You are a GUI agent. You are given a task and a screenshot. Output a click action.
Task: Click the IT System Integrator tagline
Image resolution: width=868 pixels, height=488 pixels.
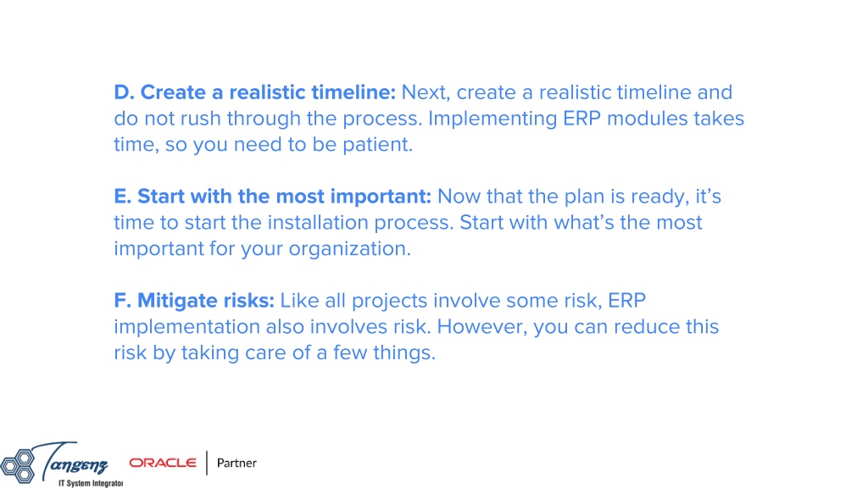tap(91, 483)
